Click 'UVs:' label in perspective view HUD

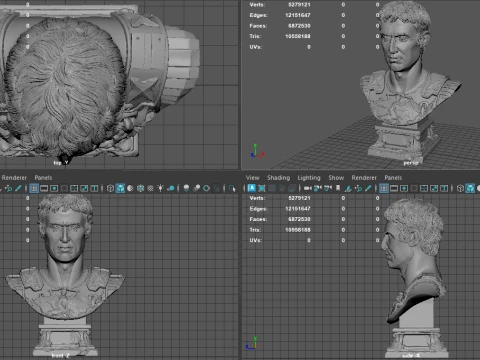(x=256, y=47)
